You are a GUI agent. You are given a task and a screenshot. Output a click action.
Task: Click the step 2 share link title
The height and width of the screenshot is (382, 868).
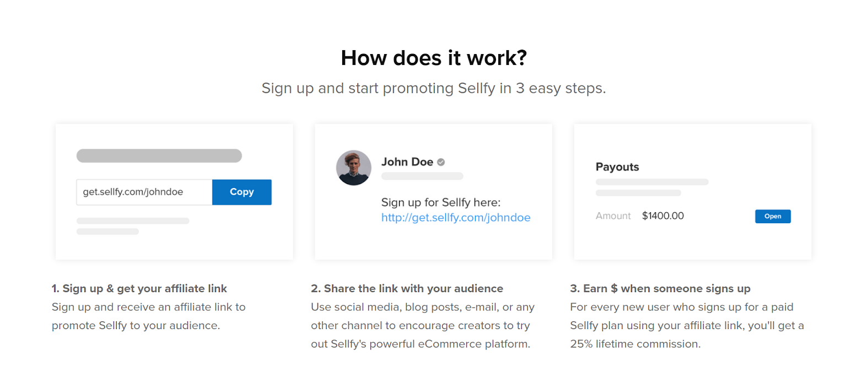[x=407, y=288]
